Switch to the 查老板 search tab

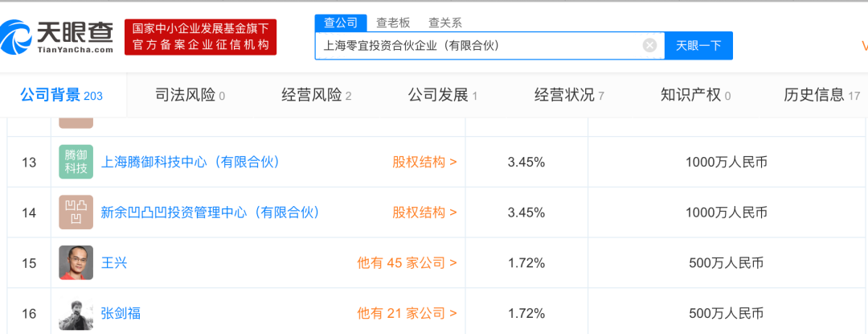tap(393, 23)
